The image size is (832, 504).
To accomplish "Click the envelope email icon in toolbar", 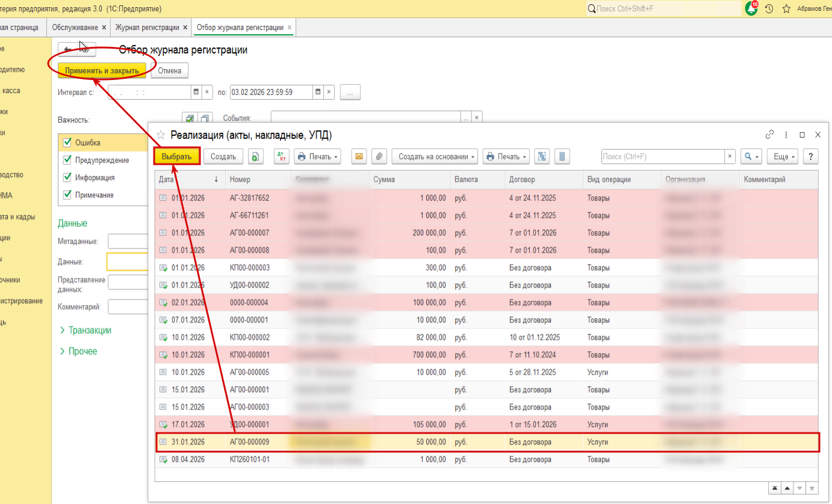I will [x=359, y=156].
